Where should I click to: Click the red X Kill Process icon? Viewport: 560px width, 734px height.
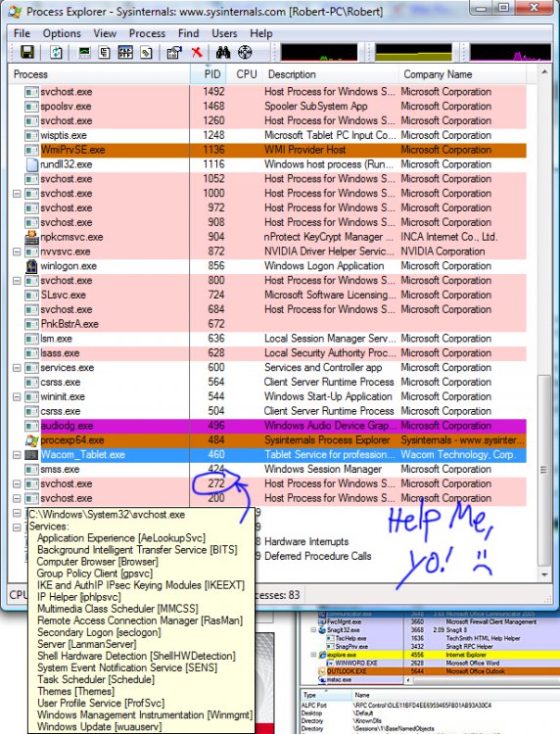tap(197, 53)
